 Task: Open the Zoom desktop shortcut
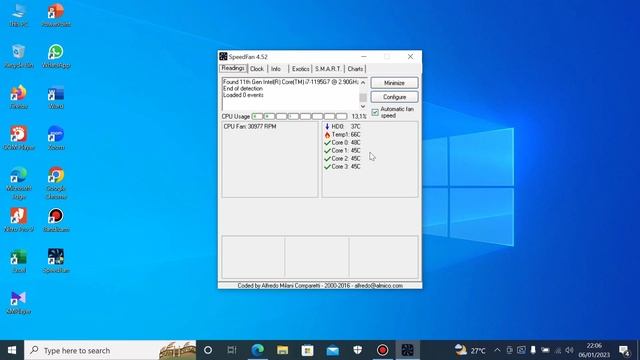click(56, 138)
